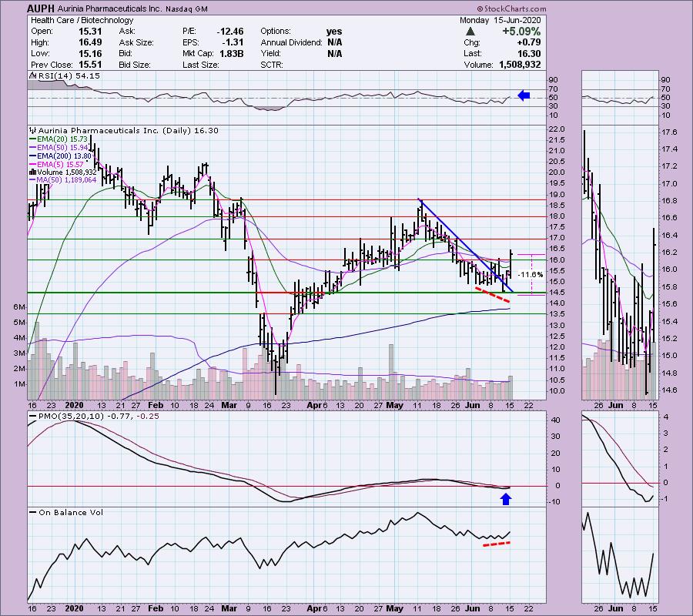Click the EMA(200) 13.80 legend entry
The image size is (693, 616).
tap(64, 156)
